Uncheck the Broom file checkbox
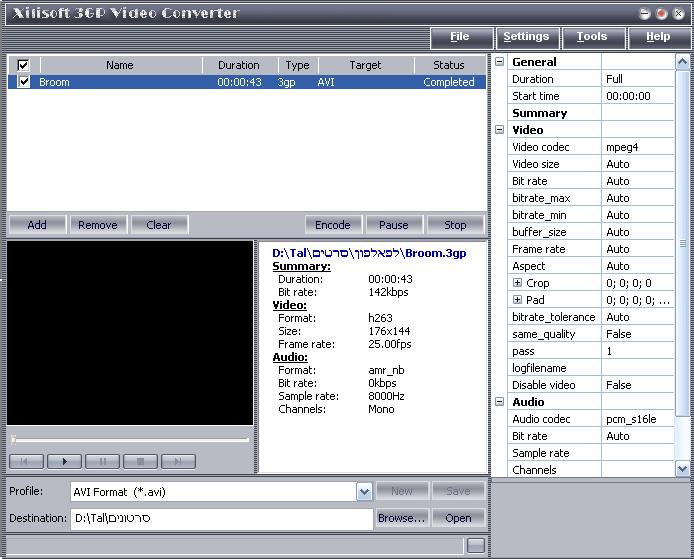The image size is (694, 559). [24, 82]
